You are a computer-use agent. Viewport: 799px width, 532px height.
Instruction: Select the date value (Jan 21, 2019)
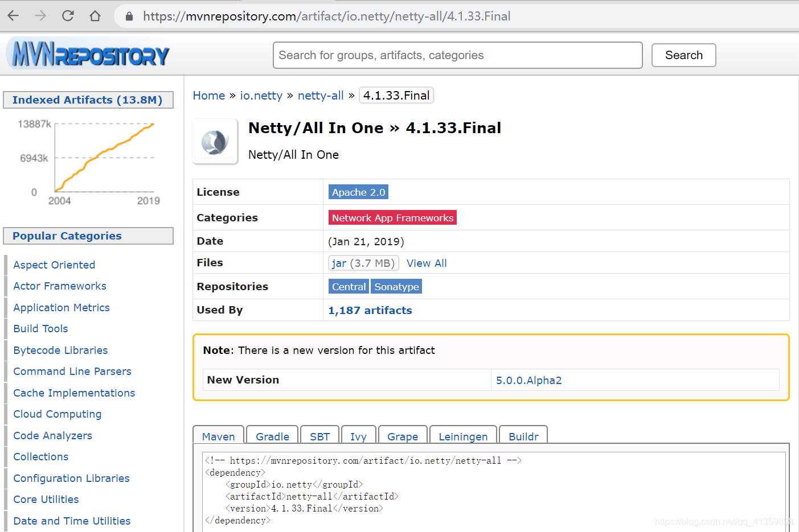366,242
